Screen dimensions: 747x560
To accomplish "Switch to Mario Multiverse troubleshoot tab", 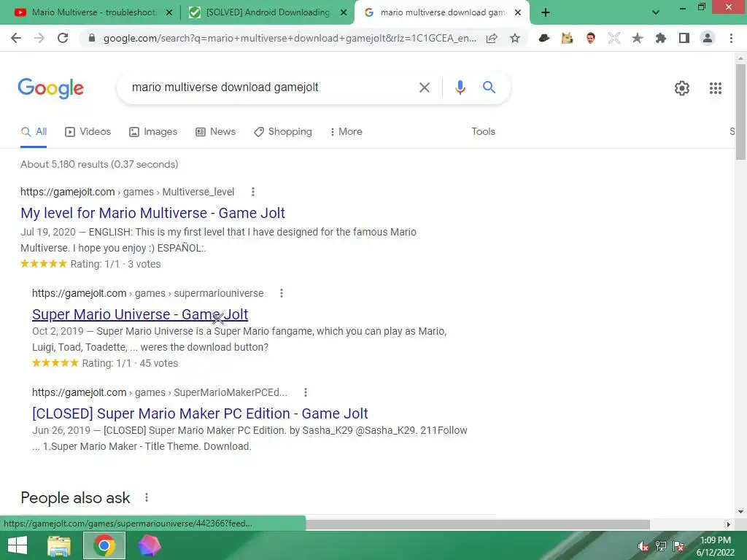I will 94,12.
